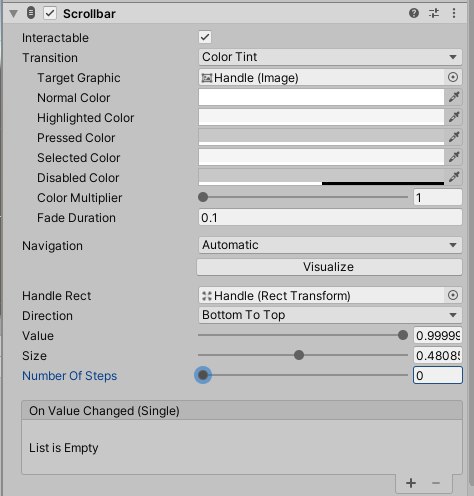Click the Handle Rect object picker circle

(453, 295)
